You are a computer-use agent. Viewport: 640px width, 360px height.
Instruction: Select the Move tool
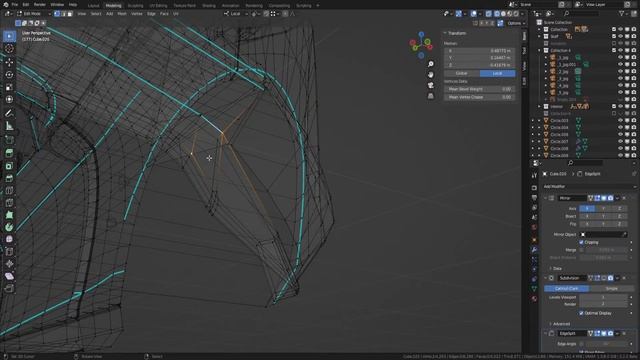coord(9,62)
